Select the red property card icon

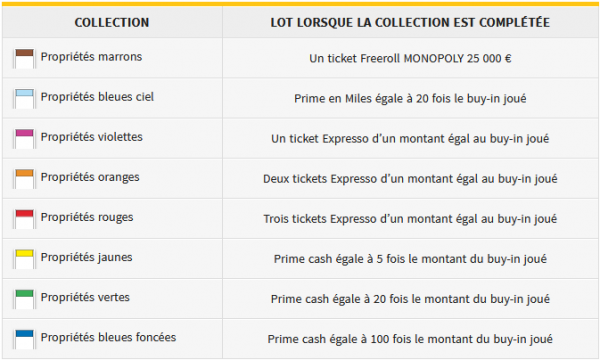coord(24,219)
